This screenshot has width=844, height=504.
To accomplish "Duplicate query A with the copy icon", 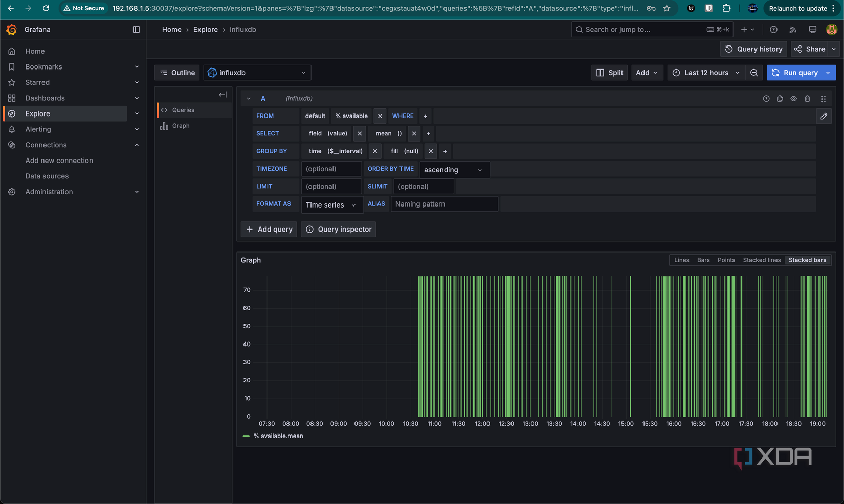I will coord(780,98).
